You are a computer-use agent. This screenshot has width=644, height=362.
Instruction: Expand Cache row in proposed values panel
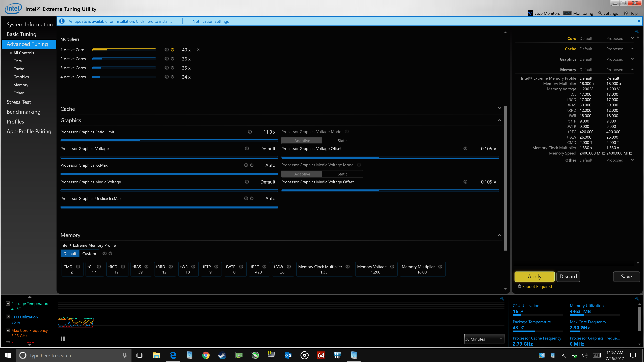(x=632, y=49)
